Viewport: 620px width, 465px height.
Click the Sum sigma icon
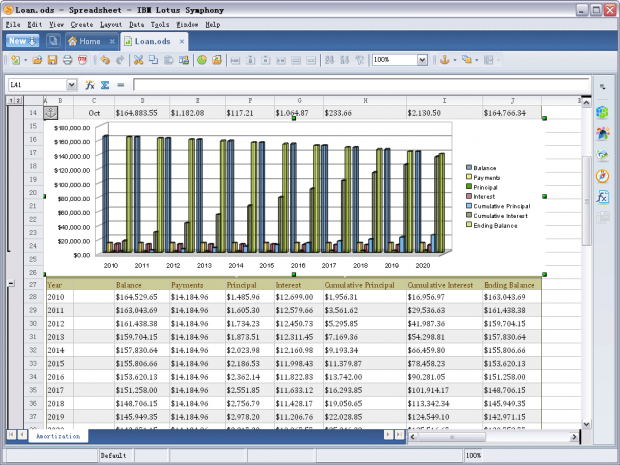coord(105,85)
